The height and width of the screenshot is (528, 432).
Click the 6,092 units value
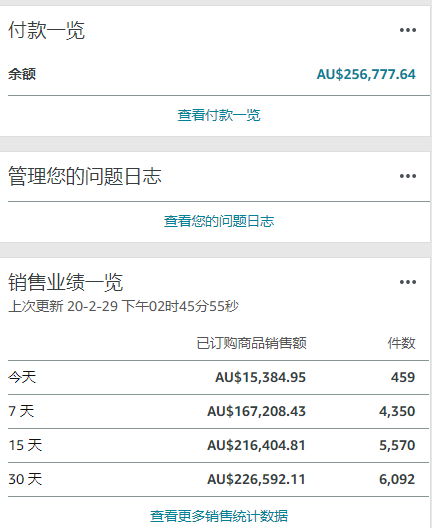397,479
